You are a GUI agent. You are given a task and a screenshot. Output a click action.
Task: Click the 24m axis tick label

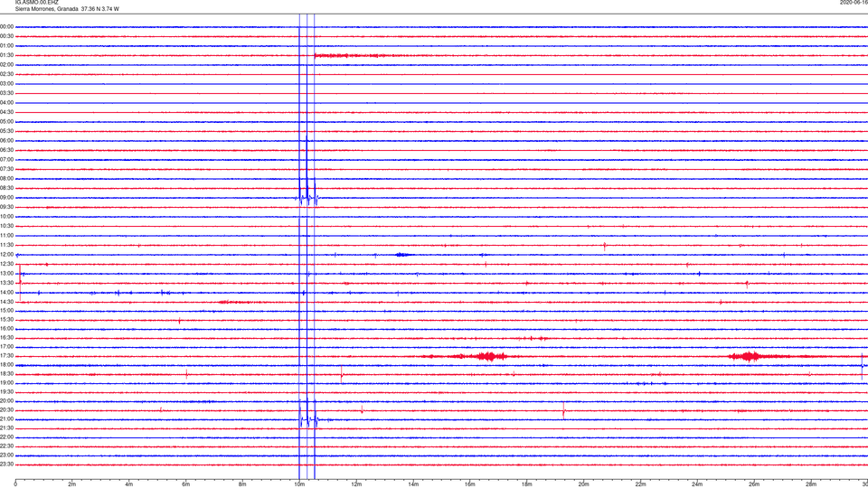coord(697,484)
